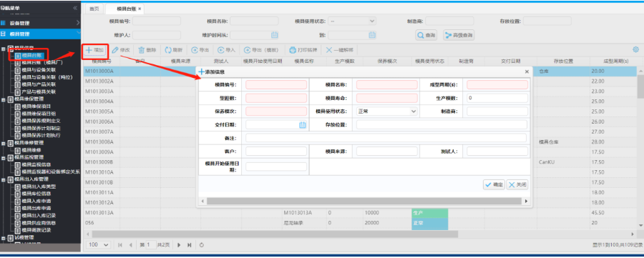The height and width of the screenshot is (258, 644).
Task: Click the 打印铭牌 print toolbar button
Action: (303, 50)
